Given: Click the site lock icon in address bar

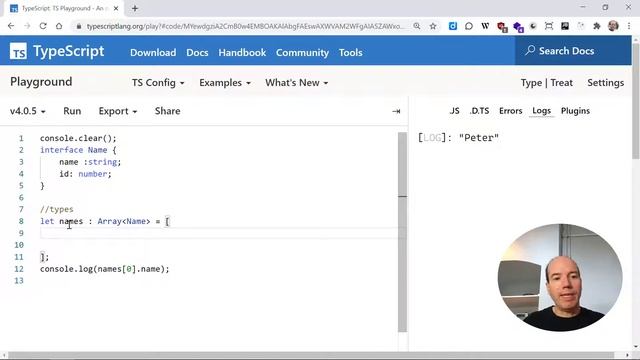Looking at the screenshot, I should [79, 26].
